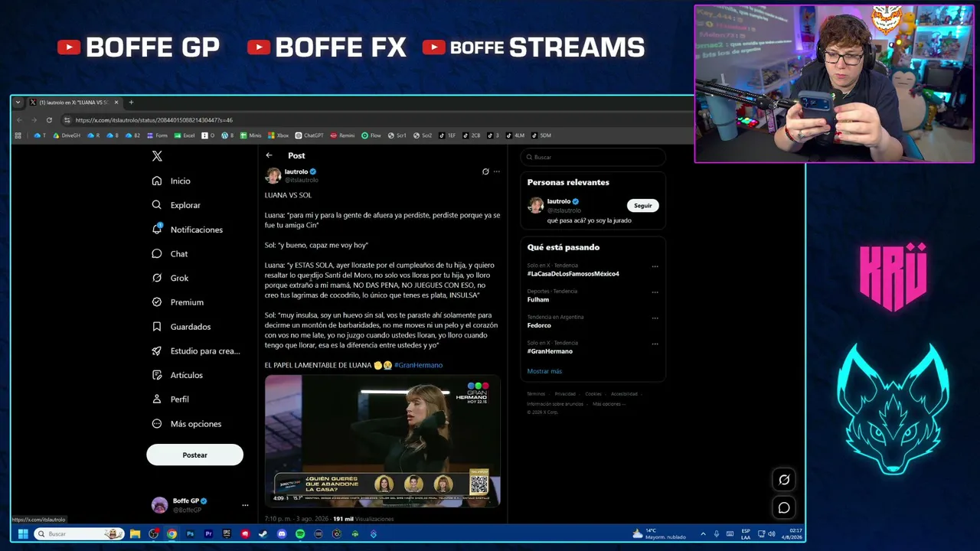The height and width of the screenshot is (551, 980).
Task: Open the floating chat messages button
Action: click(x=784, y=507)
